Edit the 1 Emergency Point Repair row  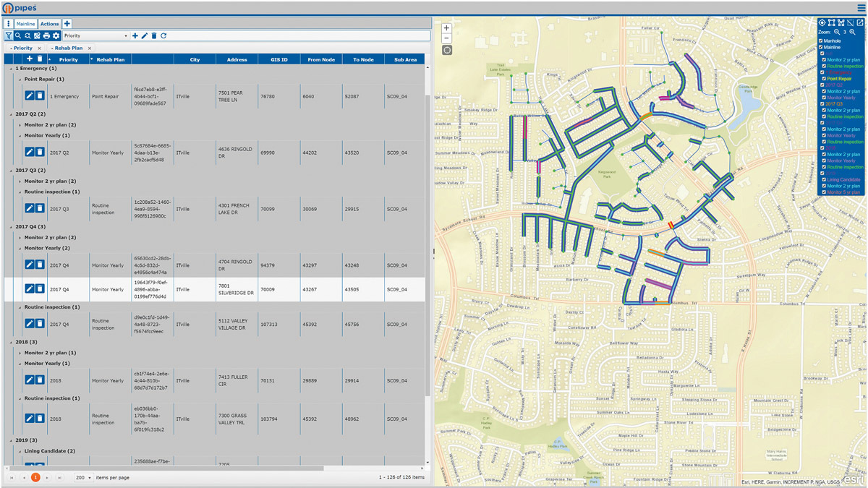tap(30, 95)
